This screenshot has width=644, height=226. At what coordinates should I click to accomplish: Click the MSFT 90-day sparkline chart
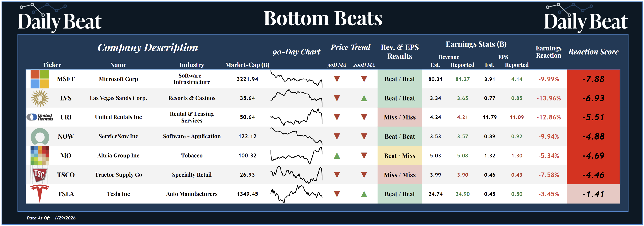tap(296, 79)
